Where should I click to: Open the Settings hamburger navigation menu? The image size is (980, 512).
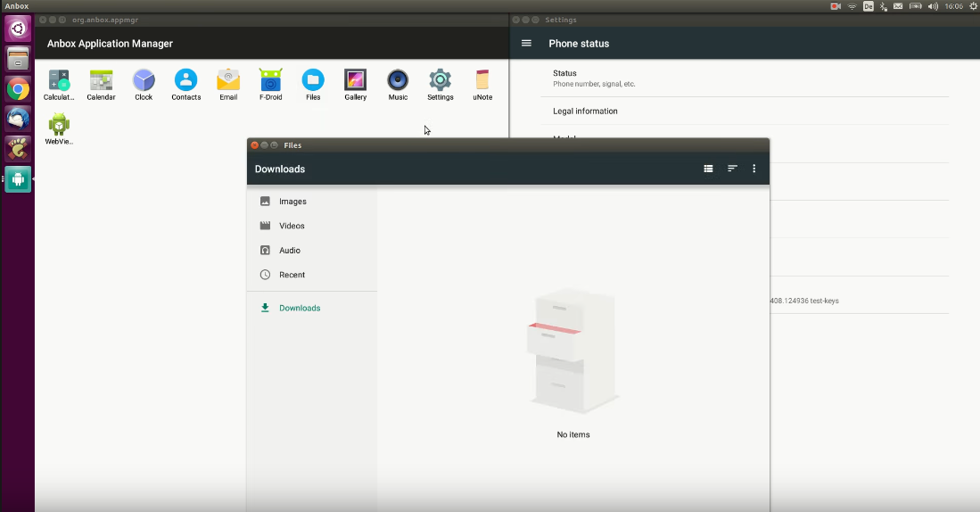click(x=526, y=44)
